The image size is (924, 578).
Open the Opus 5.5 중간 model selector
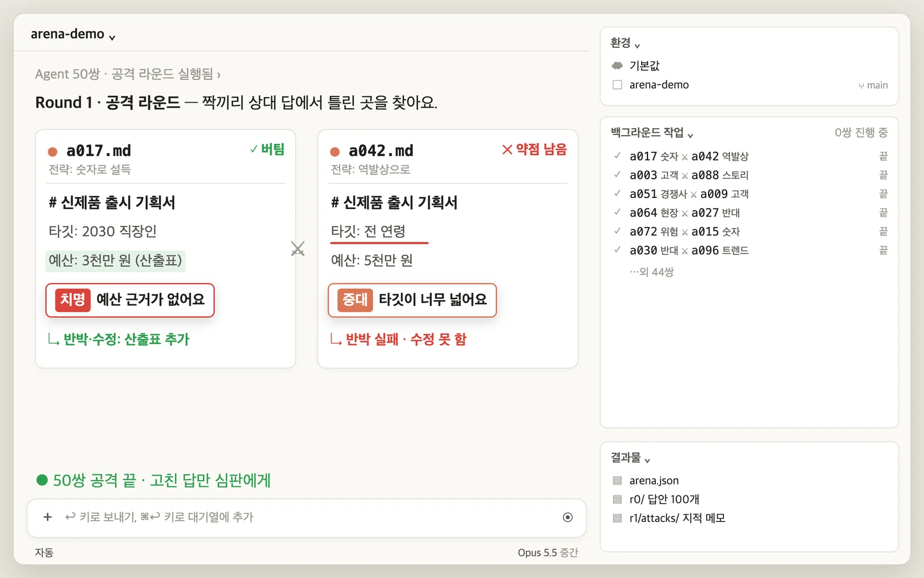(548, 553)
